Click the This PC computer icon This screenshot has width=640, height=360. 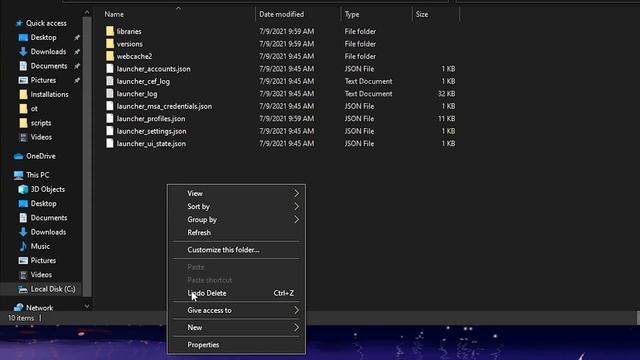click(18, 175)
